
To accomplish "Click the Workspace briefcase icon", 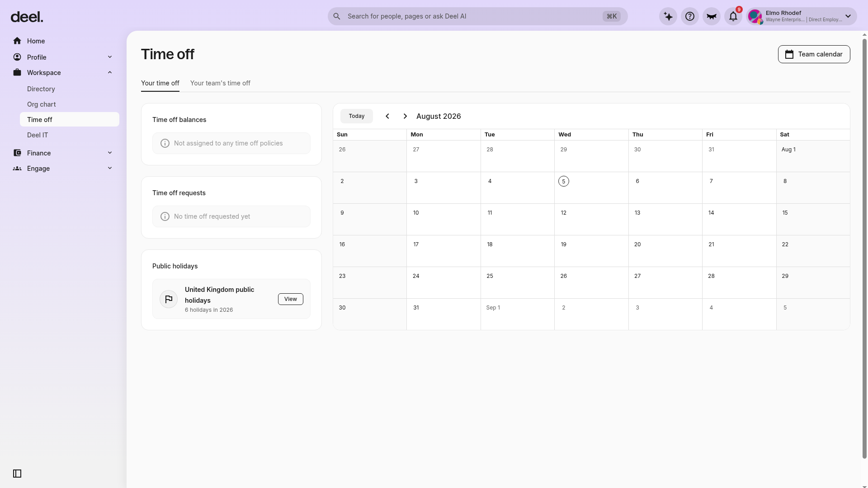I will click(17, 72).
